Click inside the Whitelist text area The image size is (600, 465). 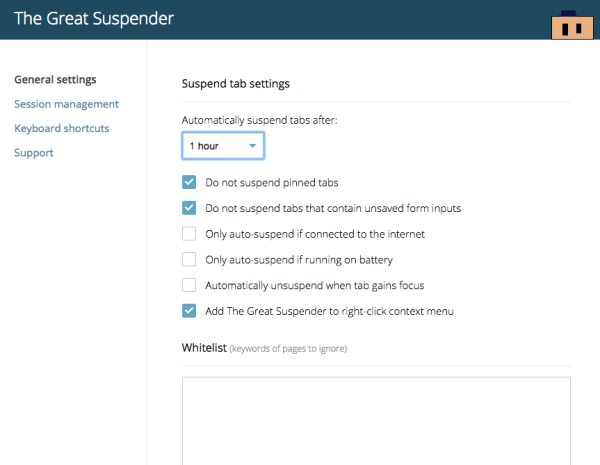(x=376, y=420)
